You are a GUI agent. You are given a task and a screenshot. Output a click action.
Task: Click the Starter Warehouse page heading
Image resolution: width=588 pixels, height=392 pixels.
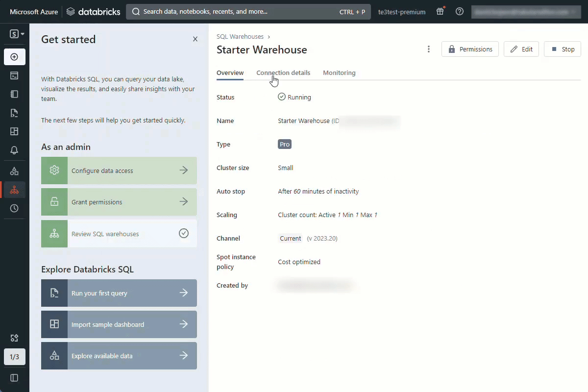[262, 50]
